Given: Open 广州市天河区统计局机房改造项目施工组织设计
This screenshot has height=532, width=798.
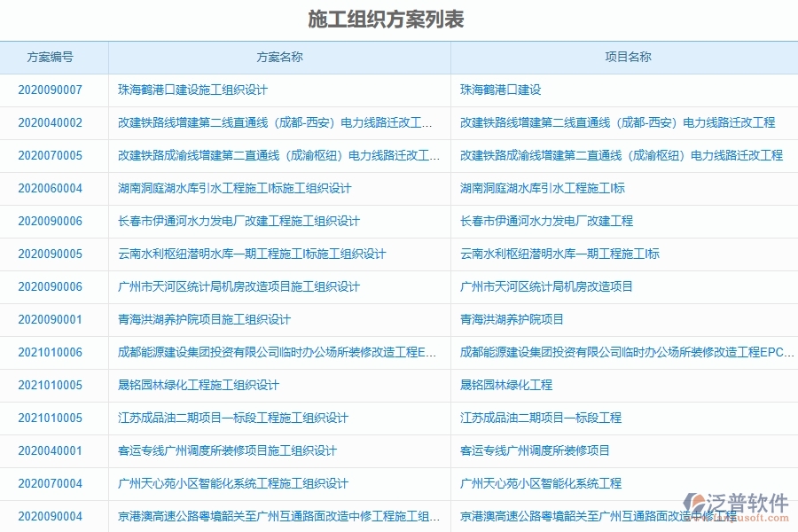Looking at the screenshot, I should pyautogui.click(x=236, y=286).
